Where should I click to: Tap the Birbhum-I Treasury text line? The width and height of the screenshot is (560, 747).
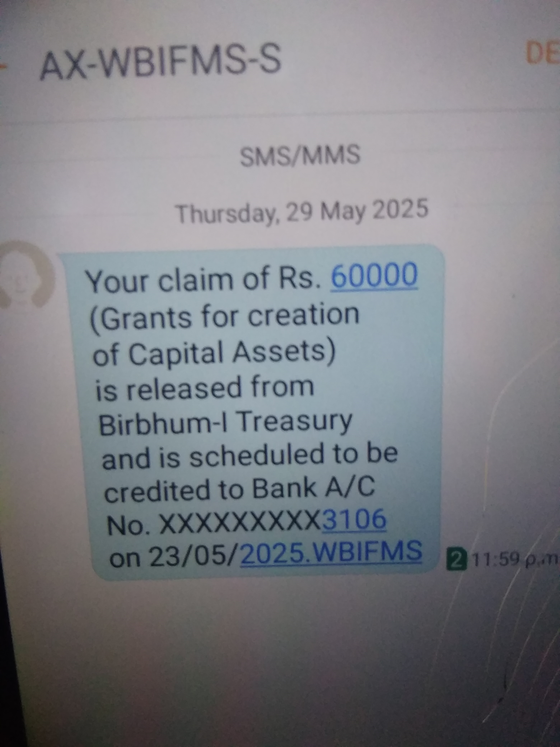(225, 423)
